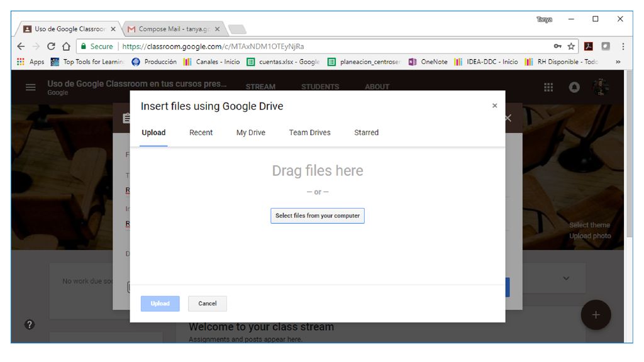Reload the page with the refresh icon
The width and height of the screenshot is (644, 362).
[x=51, y=47]
